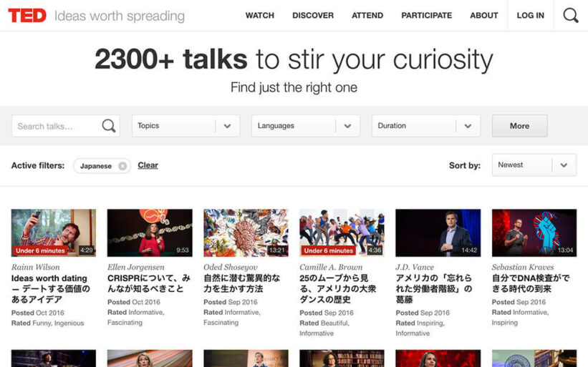
Task: Open J.D. Vance talk thumbnail
Action: click(x=438, y=233)
